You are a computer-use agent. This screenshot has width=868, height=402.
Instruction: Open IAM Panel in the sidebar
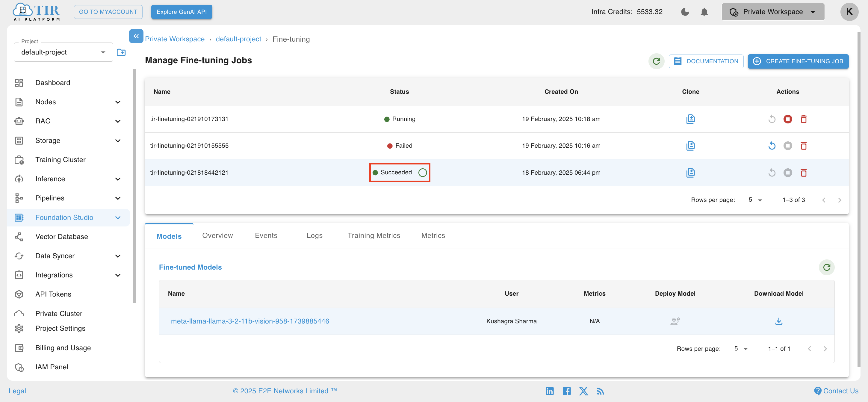(68, 367)
